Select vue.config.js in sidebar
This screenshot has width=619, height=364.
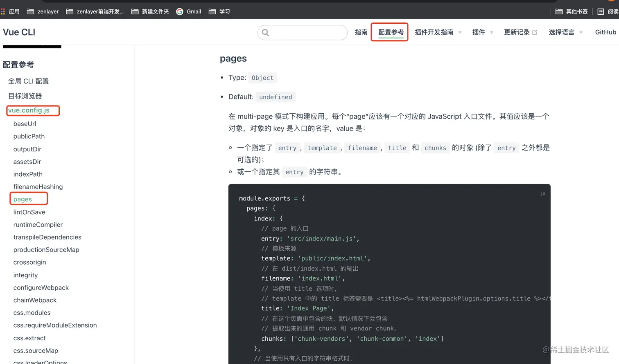coord(29,110)
